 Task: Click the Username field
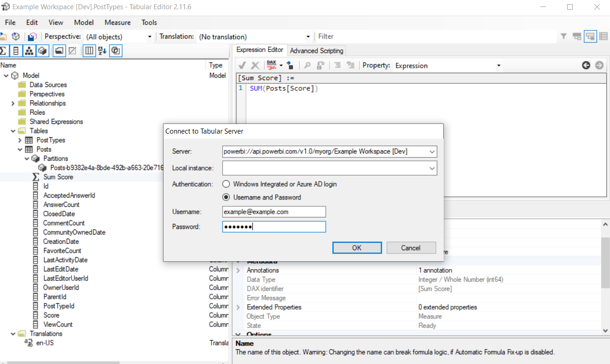click(x=274, y=212)
